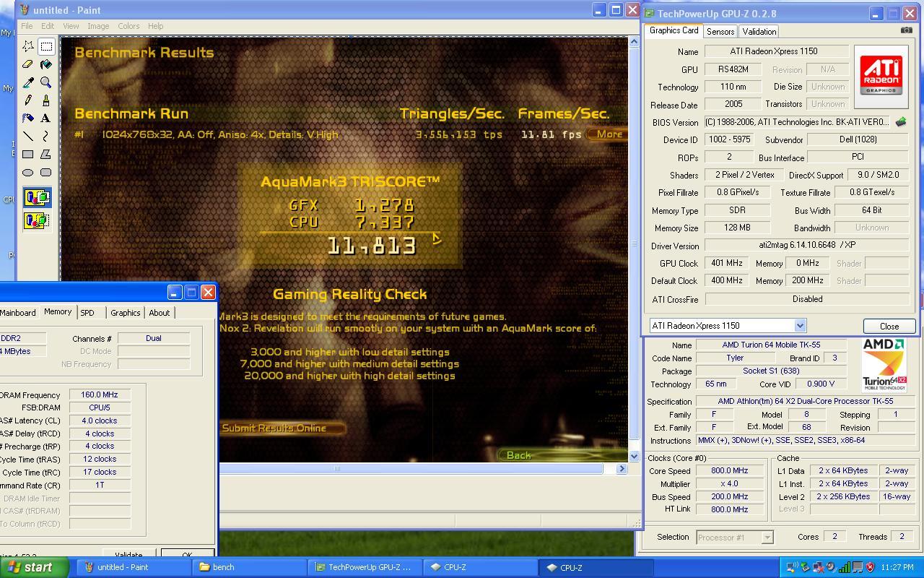Screen dimensions: 924x578
Task: Open the Edit menu in Paint
Action: (x=48, y=26)
